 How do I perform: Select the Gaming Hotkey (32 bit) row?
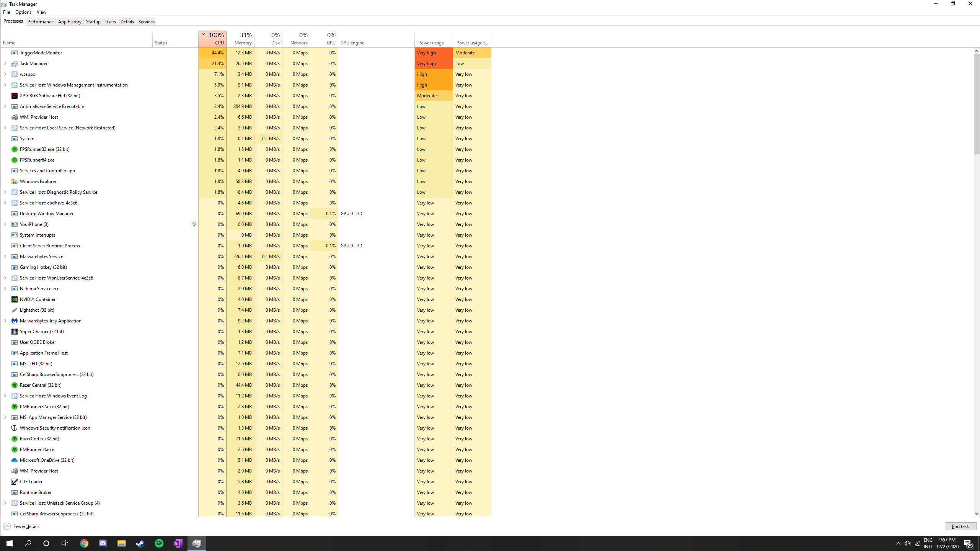246,267
